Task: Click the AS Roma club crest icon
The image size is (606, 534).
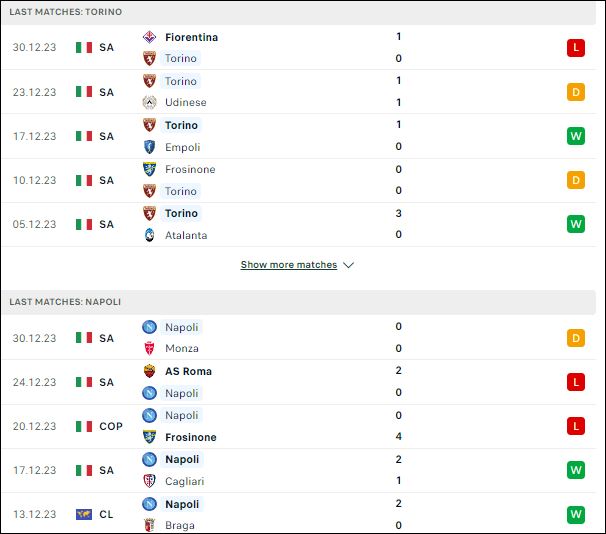Action: point(149,371)
